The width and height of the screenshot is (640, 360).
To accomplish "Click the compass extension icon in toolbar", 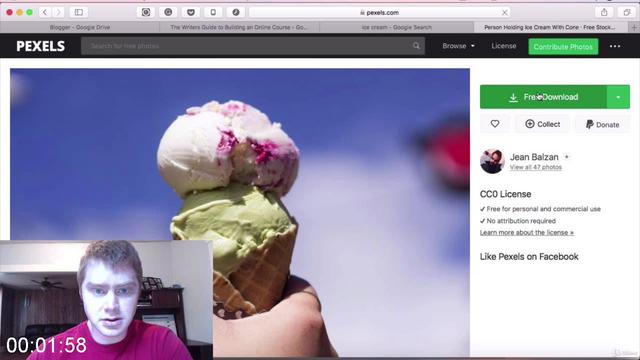I will pyautogui.click(x=236, y=12).
